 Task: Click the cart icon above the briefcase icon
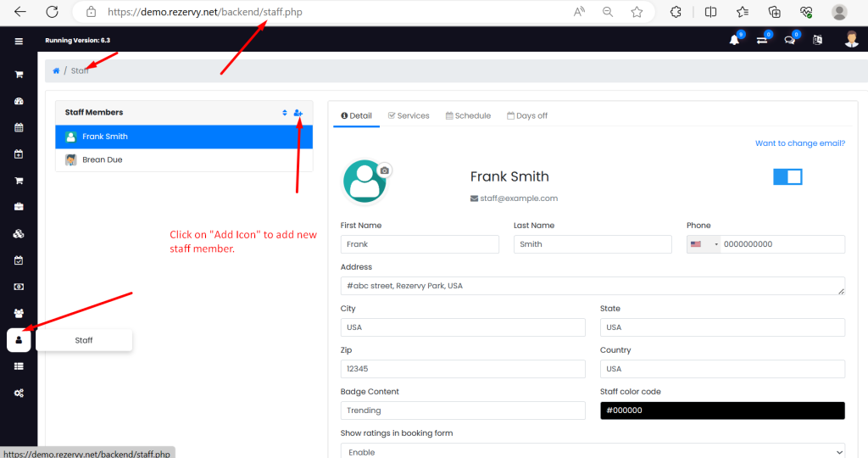19,181
